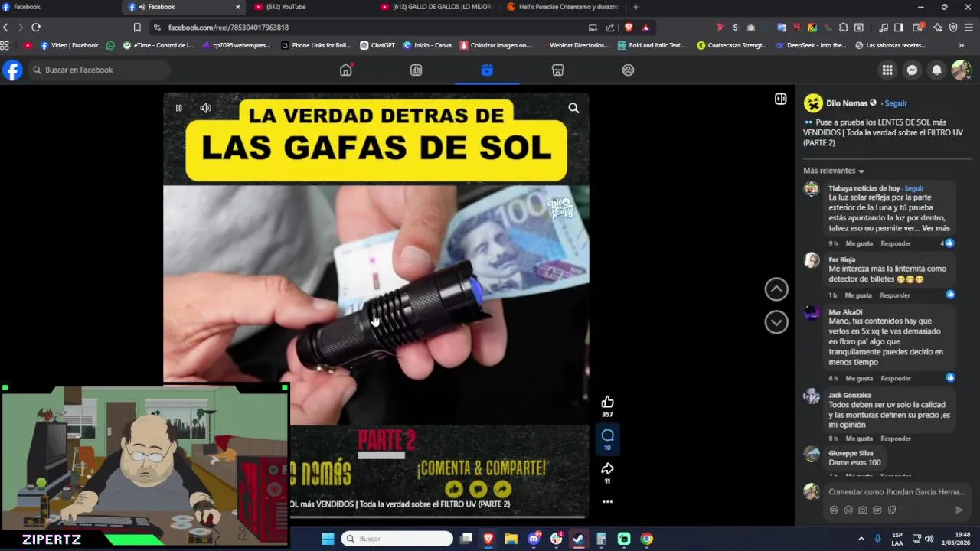
Task: Open the Windows Start menu
Action: [328, 539]
